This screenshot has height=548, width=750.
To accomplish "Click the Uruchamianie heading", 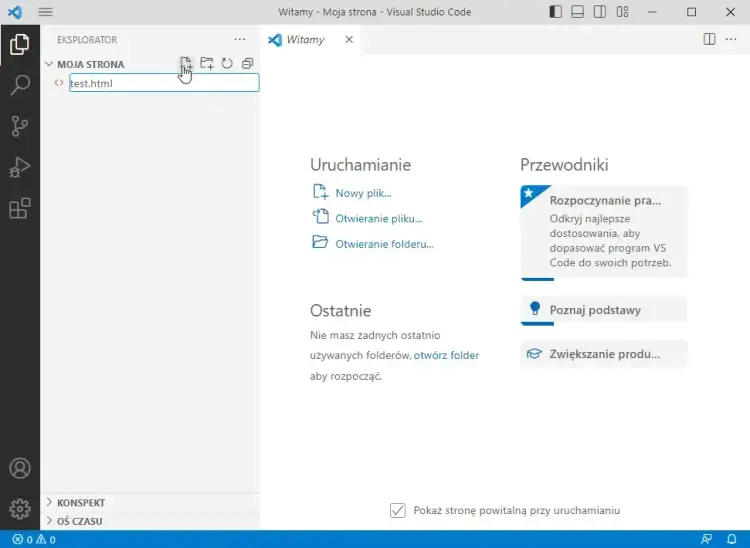I will [x=360, y=164].
